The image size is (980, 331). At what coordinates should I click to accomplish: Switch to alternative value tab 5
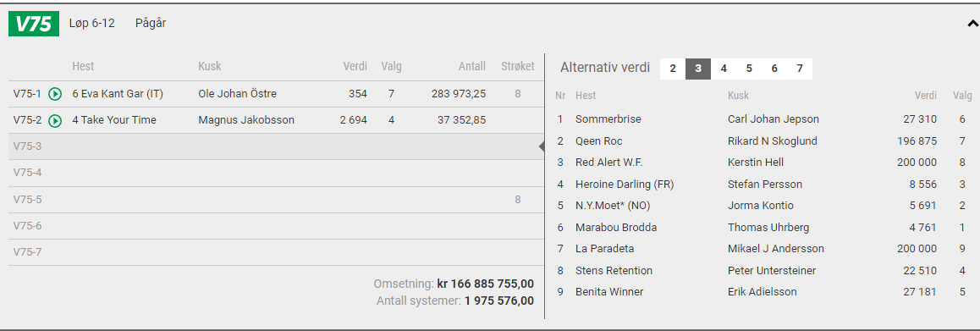coord(749,69)
